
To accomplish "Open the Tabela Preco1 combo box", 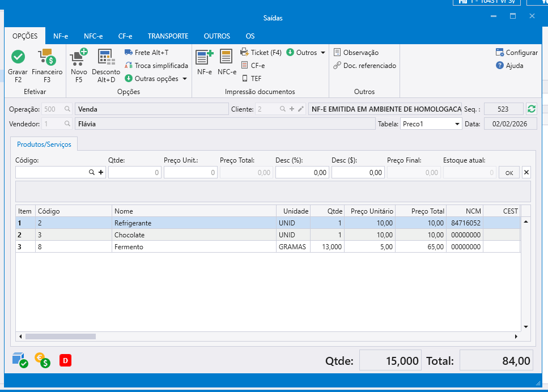I will click(x=431, y=124).
